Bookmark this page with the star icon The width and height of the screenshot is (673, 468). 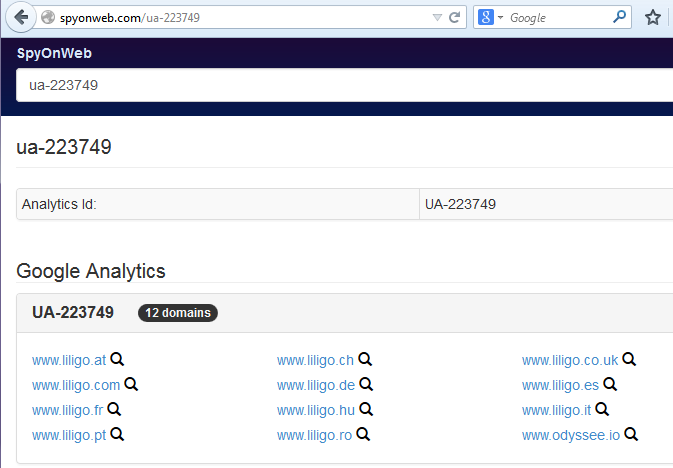click(653, 18)
